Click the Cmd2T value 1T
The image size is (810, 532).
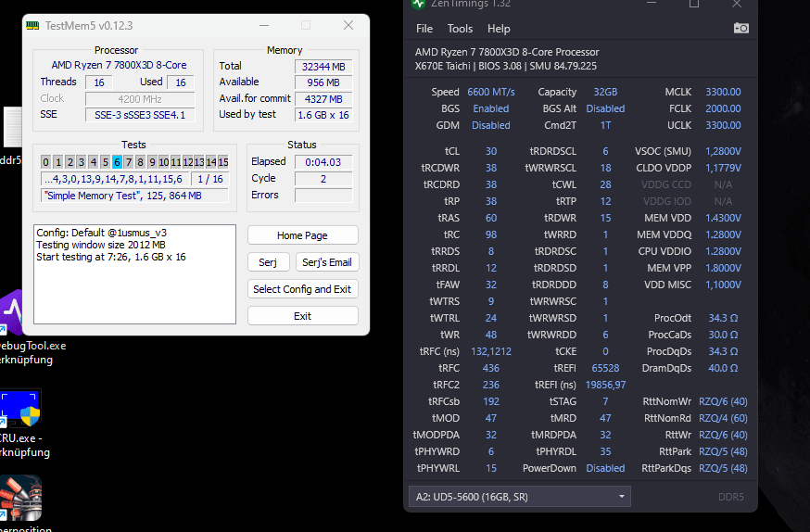tap(605, 125)
